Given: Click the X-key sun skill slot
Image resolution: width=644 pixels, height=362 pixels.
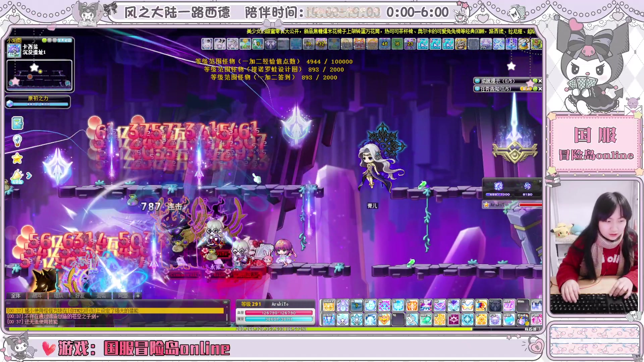Looking at the screenshot, I should pos(439,319).
